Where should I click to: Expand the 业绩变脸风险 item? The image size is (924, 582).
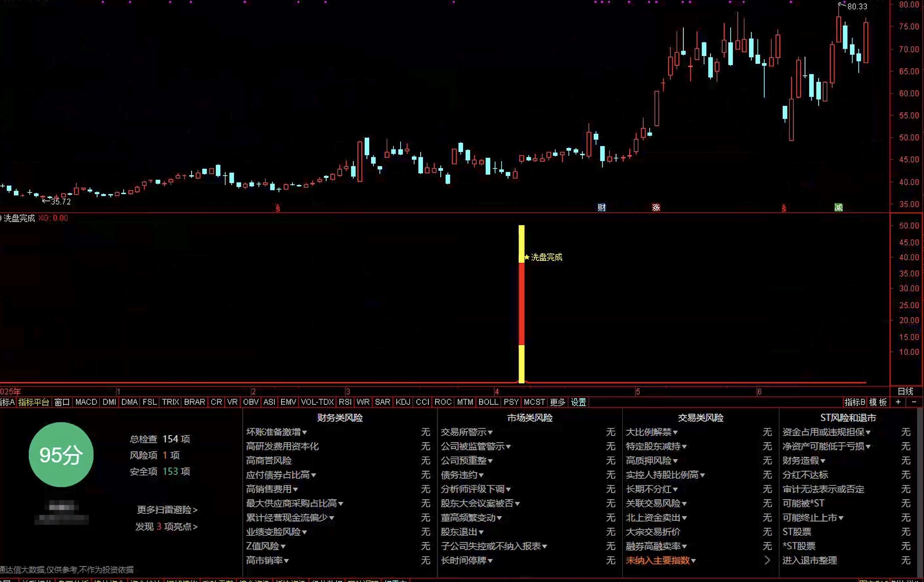276,532
